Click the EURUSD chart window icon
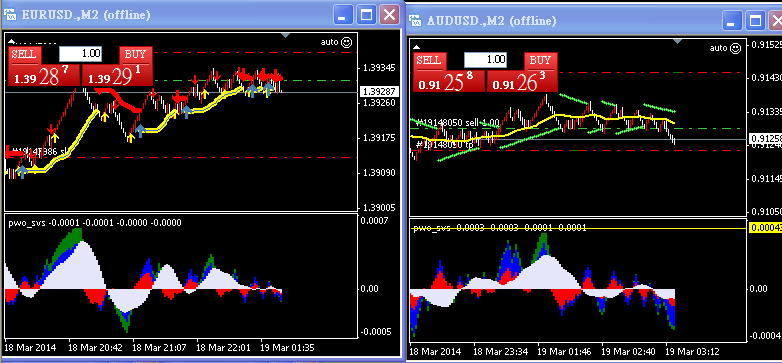The height and width of the screenshot is (363, 782). [10, 14]
